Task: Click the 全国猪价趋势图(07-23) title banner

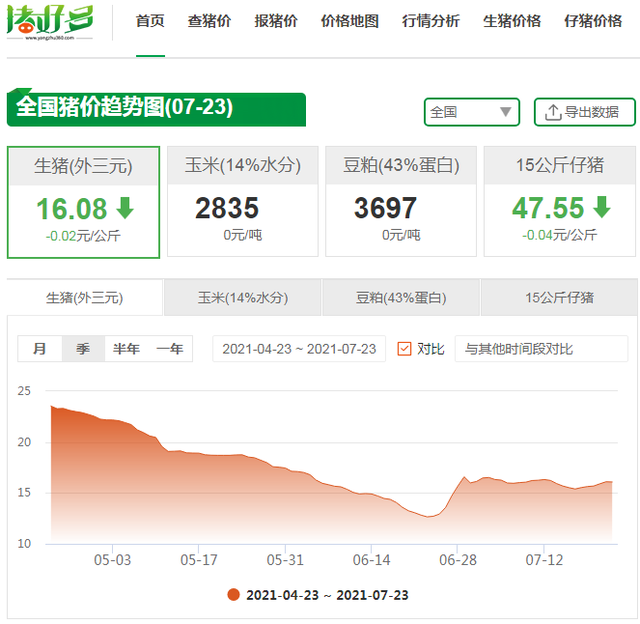Action: (156, 108)
